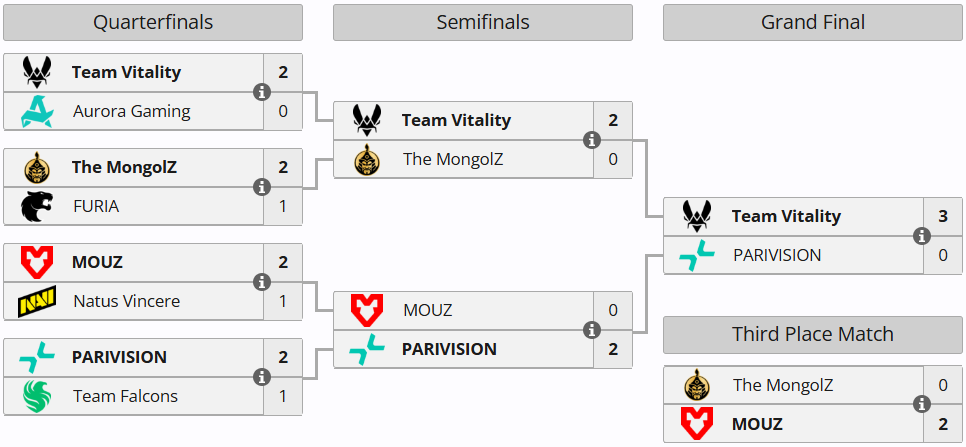Open match info for Vitality vs Aurora quarterfinal
Viewport: 966px width, 447px height.
pyautogui.click(x=262, y=92)
